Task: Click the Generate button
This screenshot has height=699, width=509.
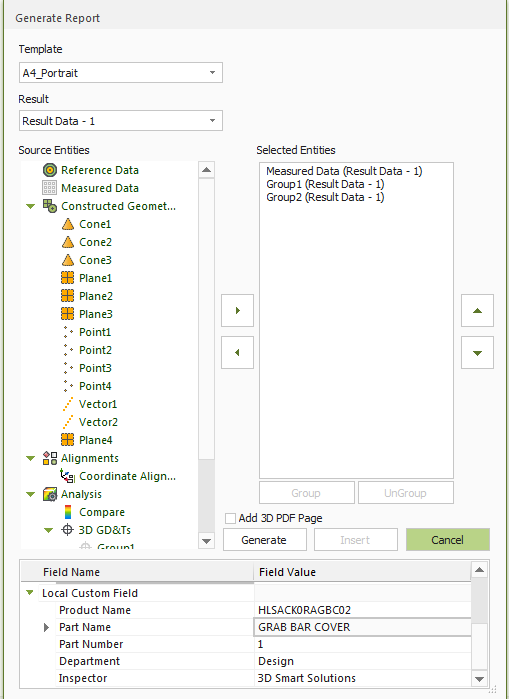Action: point(265,540)
